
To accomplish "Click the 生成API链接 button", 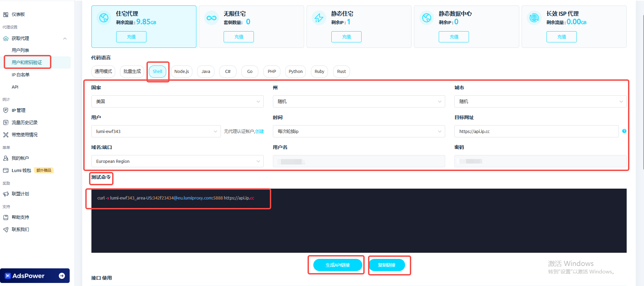I will (x=337, y=265).
